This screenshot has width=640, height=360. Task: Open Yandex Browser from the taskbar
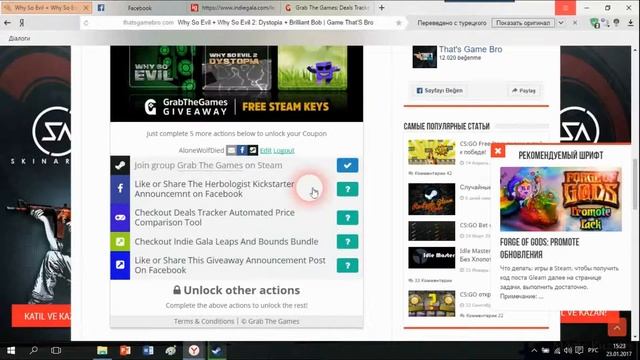pyautogui.click(x=194, y=351)
